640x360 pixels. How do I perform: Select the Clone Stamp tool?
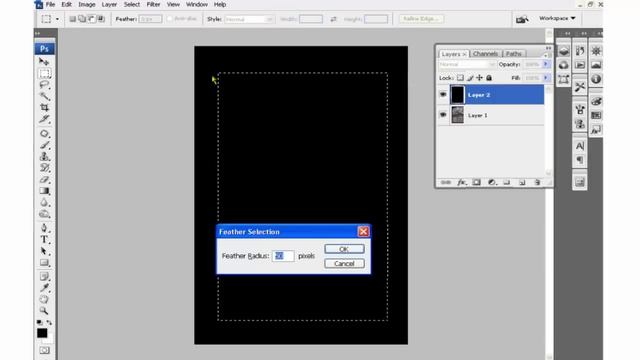[44, 156]
